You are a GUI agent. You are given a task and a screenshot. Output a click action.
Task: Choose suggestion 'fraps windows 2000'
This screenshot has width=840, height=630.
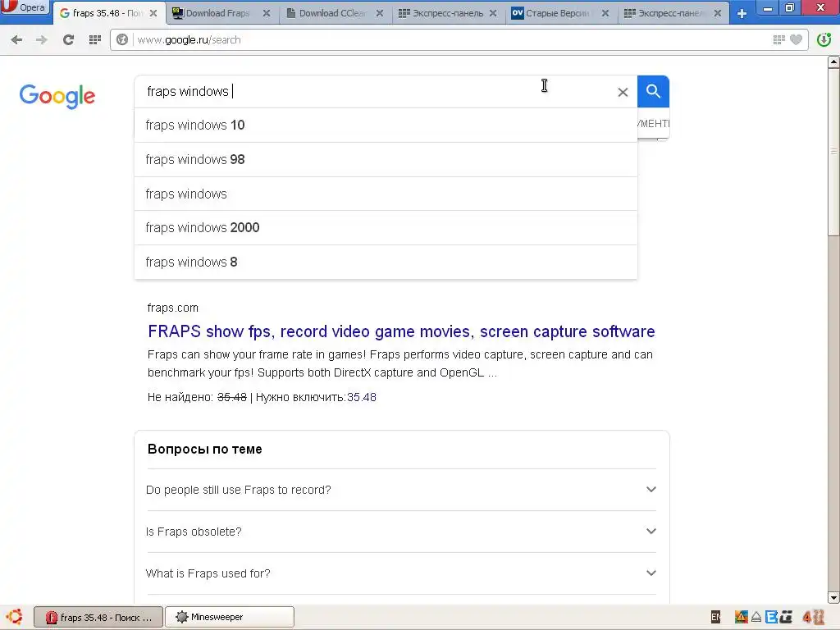[x=386, y=228]
